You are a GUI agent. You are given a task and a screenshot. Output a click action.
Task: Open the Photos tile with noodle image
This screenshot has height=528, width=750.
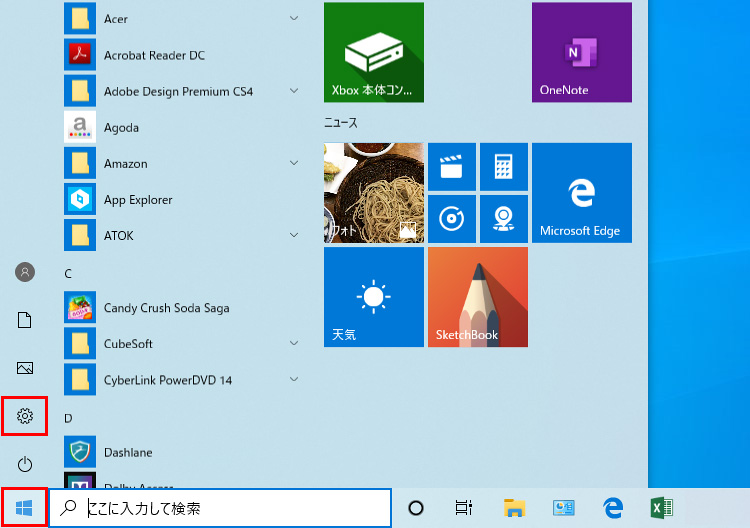(373, 193)
